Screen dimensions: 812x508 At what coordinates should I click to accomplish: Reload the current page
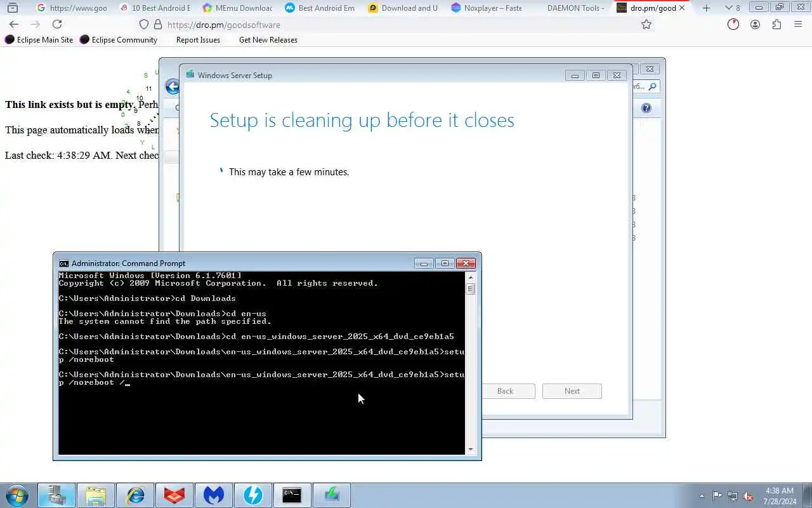(x=57, y=24)
